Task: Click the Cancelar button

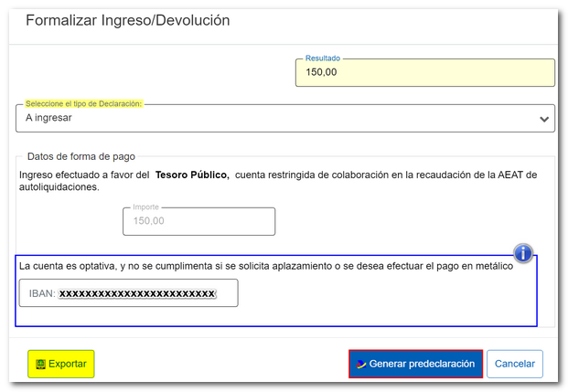Action: point(515,364)
